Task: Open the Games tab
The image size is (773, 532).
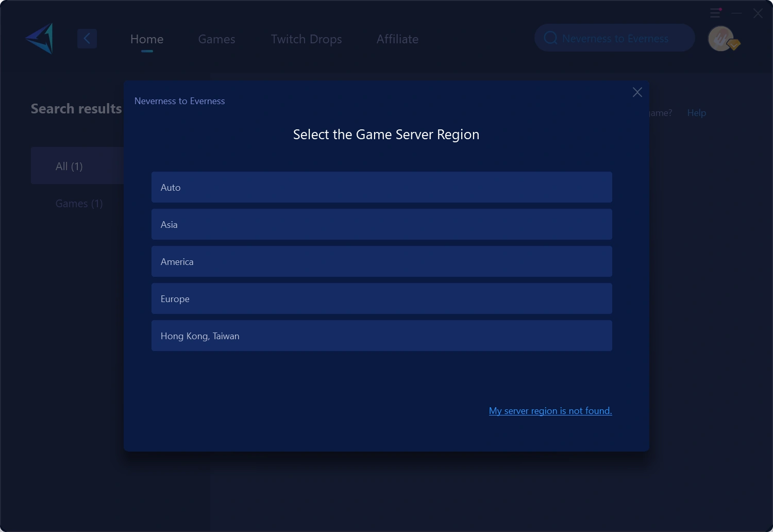Action: 216,39
